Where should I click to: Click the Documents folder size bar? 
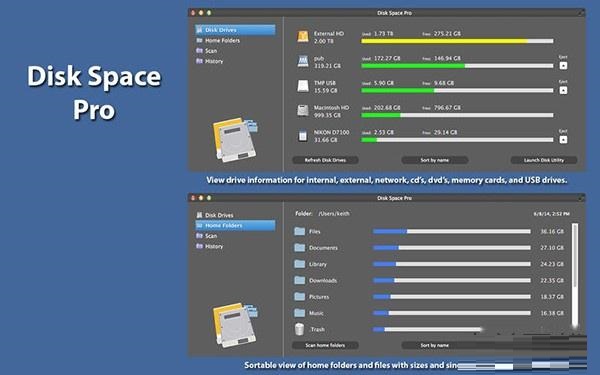click(452, 248)
